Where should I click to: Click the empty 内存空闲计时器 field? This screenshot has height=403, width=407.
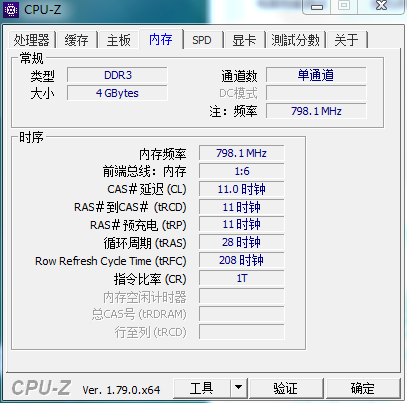pyautogui.click(x=242, y=296)
